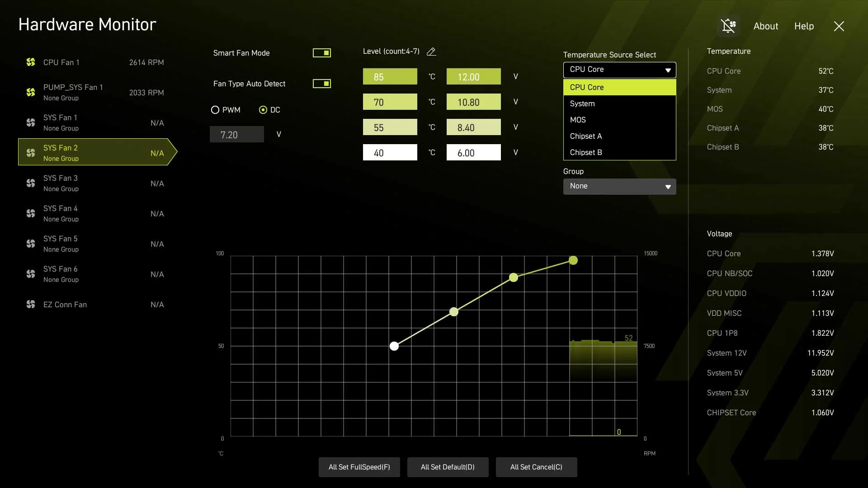The height and width of the screenshot is (488, 868).
Task: Select the white fan curve point at 40°C
Action: tap(394, 346)
